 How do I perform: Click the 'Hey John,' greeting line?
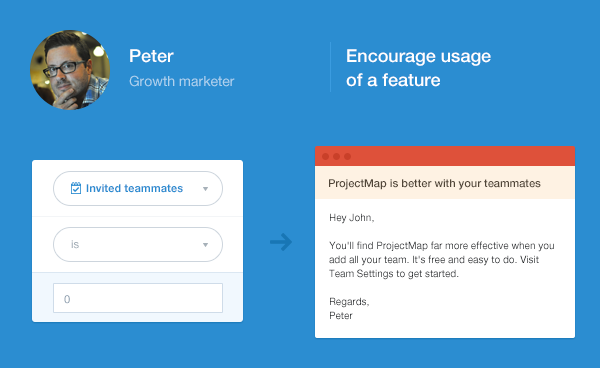click(351, 218)
